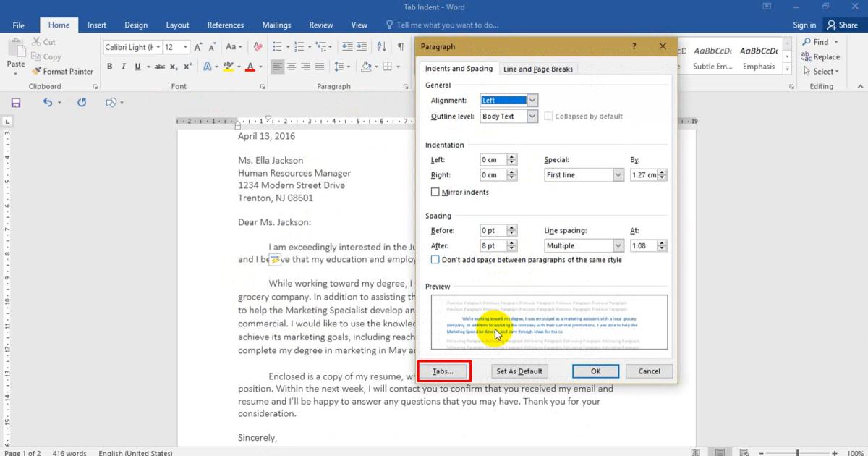This screenshot has height=456, width=868.
Task: Click the Increase Indent icon
Action: pyautogui.click(x=363, y=47)
